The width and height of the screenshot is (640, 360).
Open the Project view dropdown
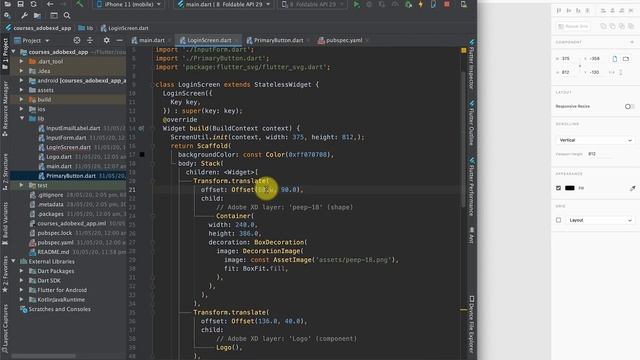coord(31,40)
